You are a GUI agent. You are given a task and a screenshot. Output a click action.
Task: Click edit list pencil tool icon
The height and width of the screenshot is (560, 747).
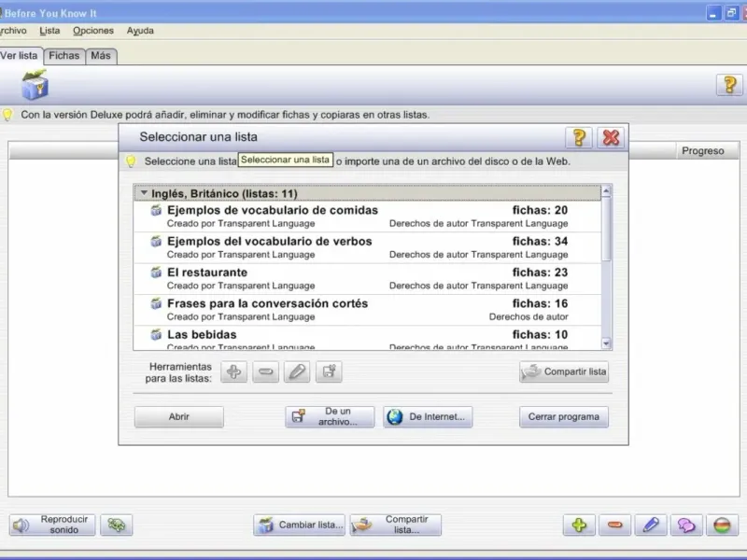point(297,371)
